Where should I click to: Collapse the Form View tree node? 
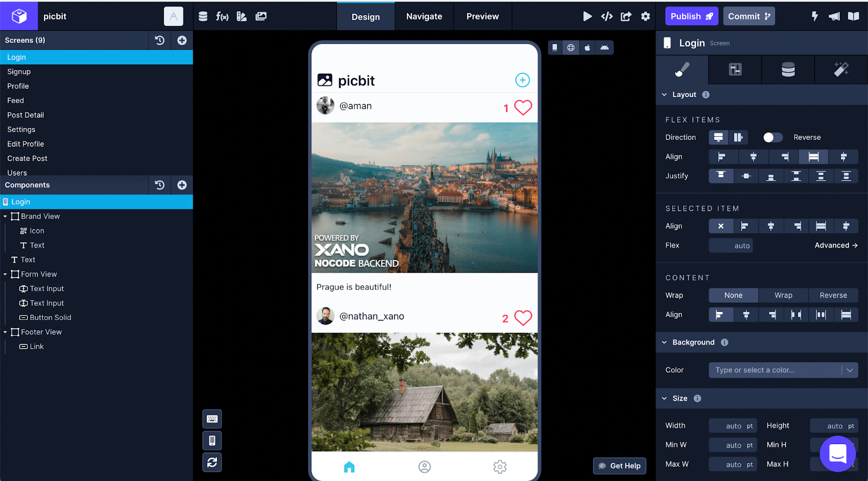5,274
